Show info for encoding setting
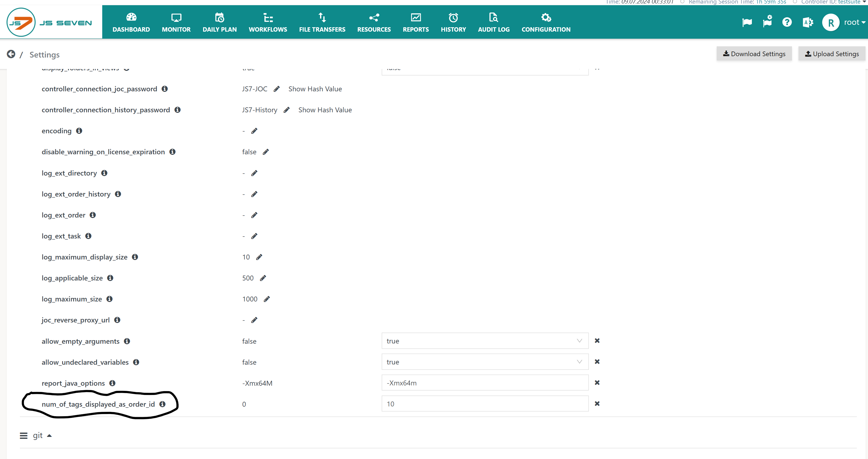Image resolution: width=868 pixels, height=459 pixels. click(79, 130)
